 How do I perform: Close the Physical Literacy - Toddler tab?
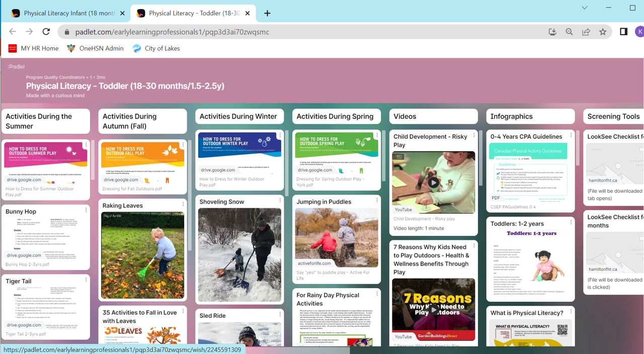(248, 14)
